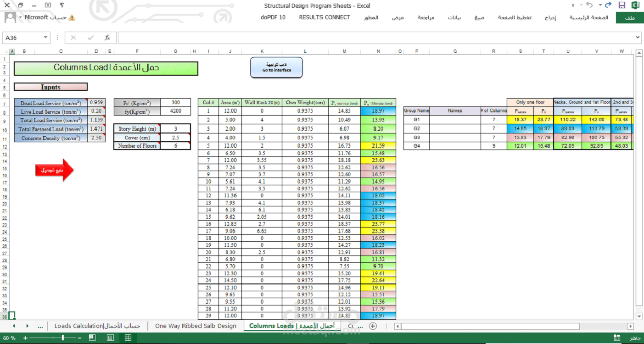
Task: Redo the last action with the blue arrow
Action: tap(608, 5)
